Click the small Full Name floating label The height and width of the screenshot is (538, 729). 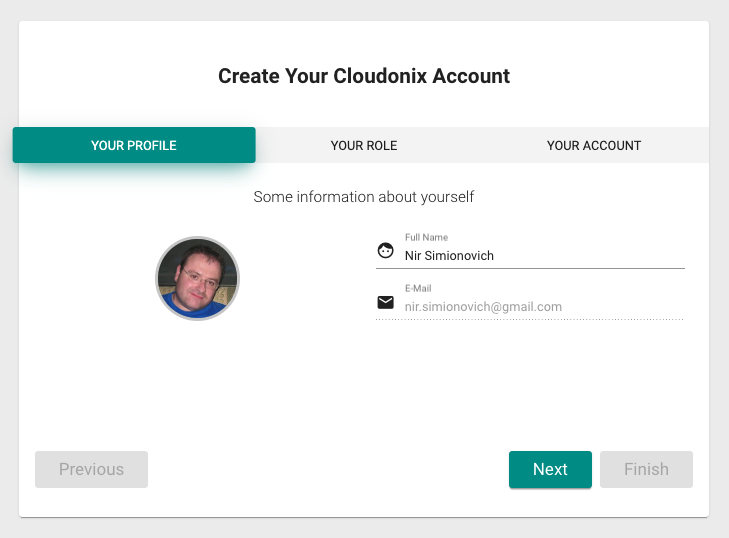click(426, 237)
